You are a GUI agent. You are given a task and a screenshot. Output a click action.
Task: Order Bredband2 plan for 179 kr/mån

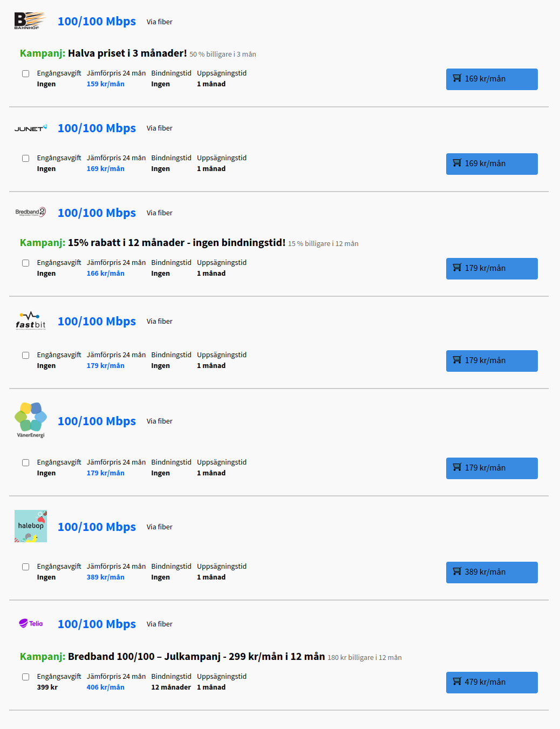492,269
